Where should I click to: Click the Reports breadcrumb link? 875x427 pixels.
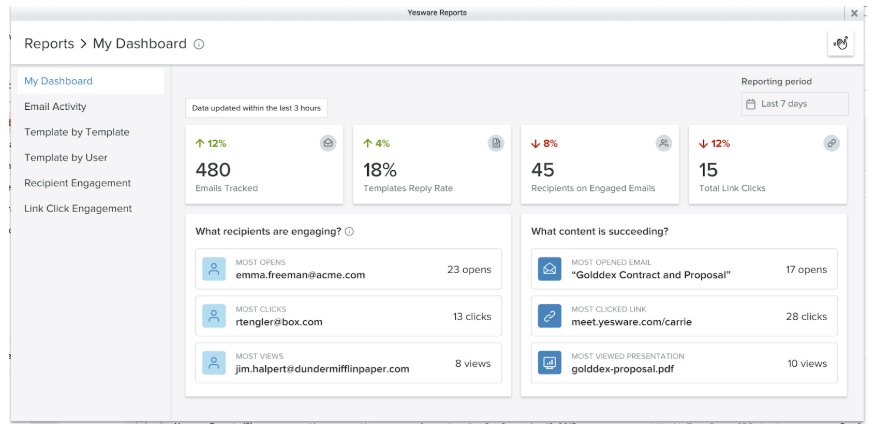click(x=49, y=44)
